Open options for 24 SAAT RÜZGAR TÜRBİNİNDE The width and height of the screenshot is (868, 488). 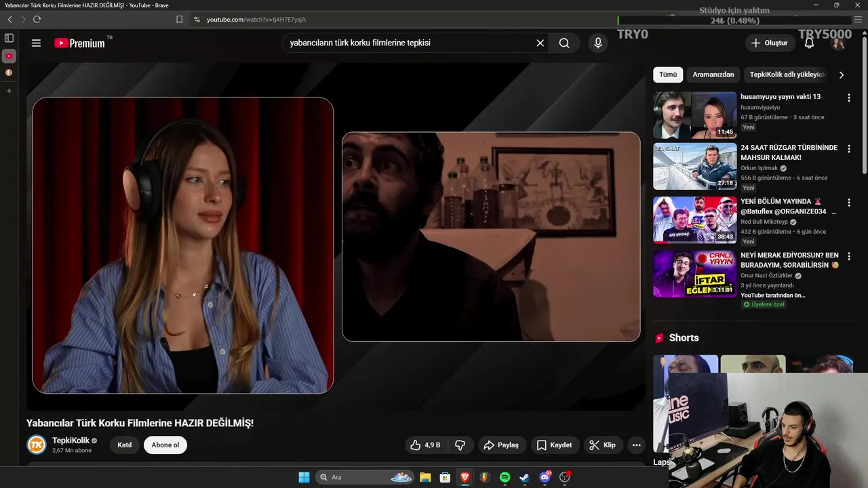tap(848, 148)
